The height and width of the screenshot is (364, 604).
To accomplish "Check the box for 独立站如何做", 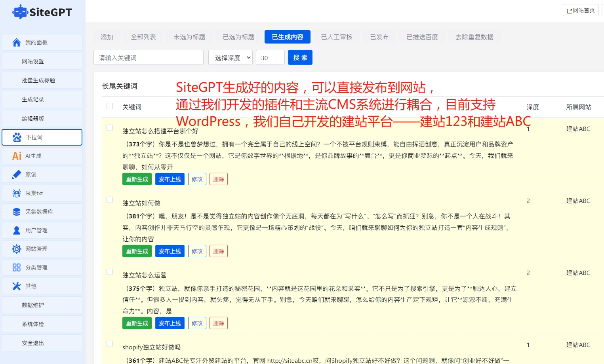I will pyautogui.click(x=110, y=200).
